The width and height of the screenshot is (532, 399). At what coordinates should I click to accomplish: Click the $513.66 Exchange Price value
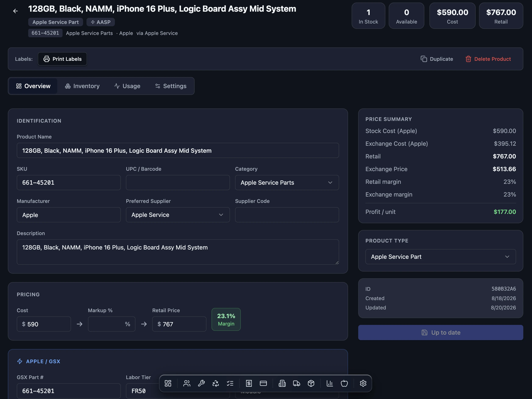point(504,169)
